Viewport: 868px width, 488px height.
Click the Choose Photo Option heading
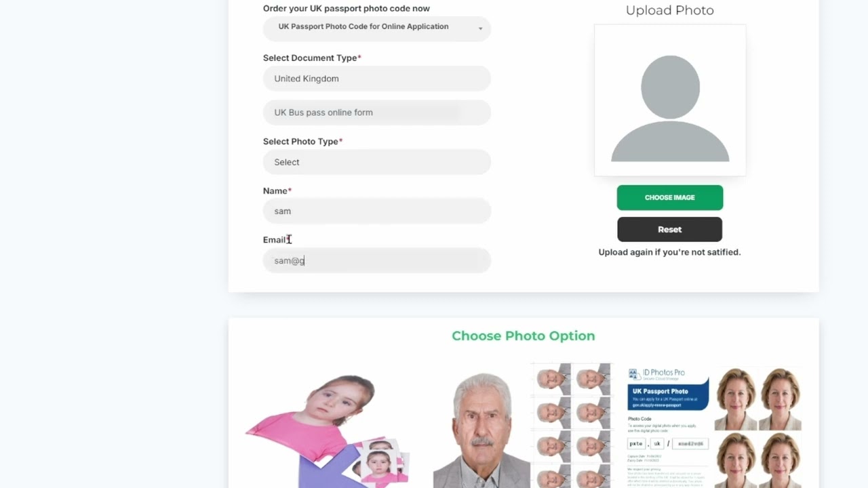[x=524, y=335]
